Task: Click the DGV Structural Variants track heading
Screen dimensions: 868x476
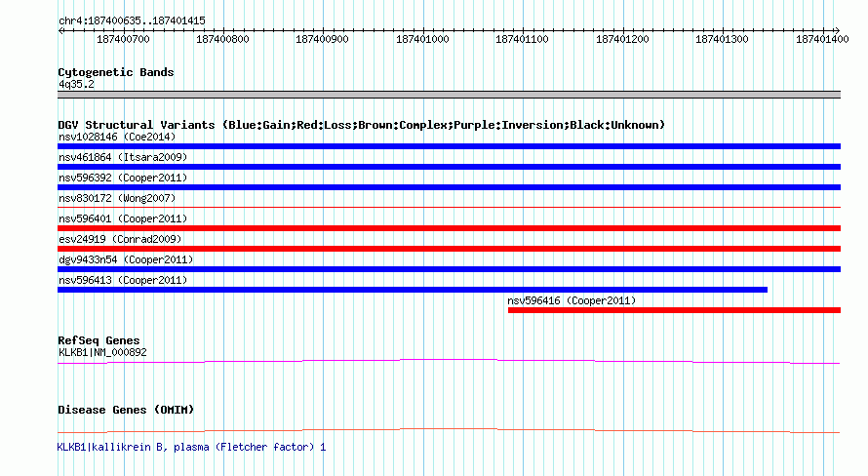Action: 361,125
